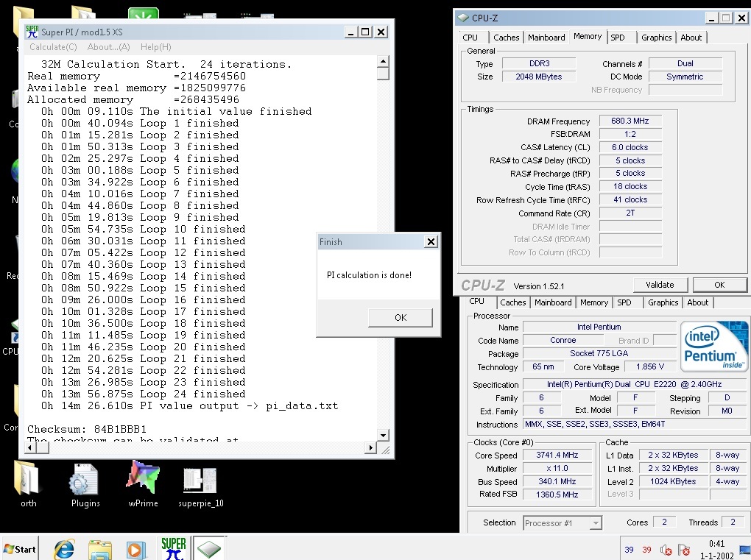The height and width of the screenshot is (560, 751).
Task: Launch Internet Explorer from quick launch
Action: click(x=64, y=550)
